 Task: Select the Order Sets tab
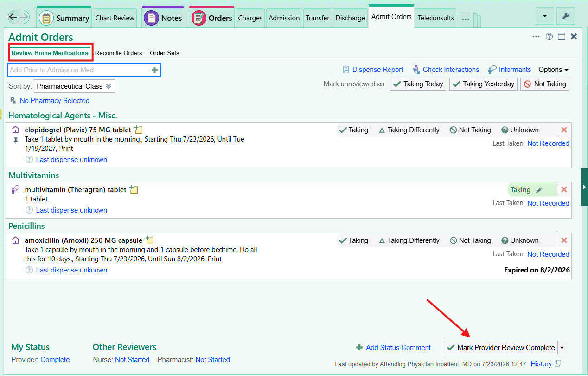click(165, 53)
